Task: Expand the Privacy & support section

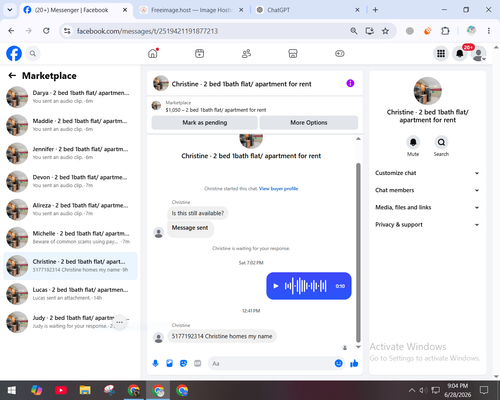Action: click(x=427, y=225)
